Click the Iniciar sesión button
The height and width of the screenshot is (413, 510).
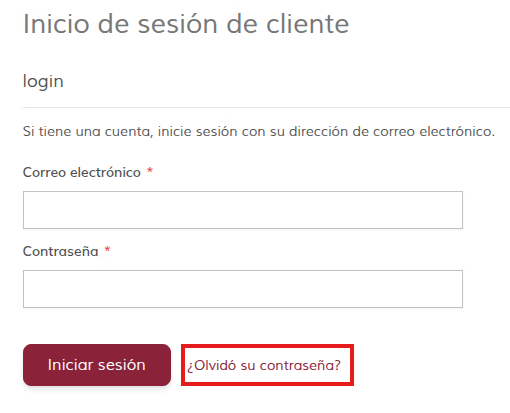(x=97, y=365)
